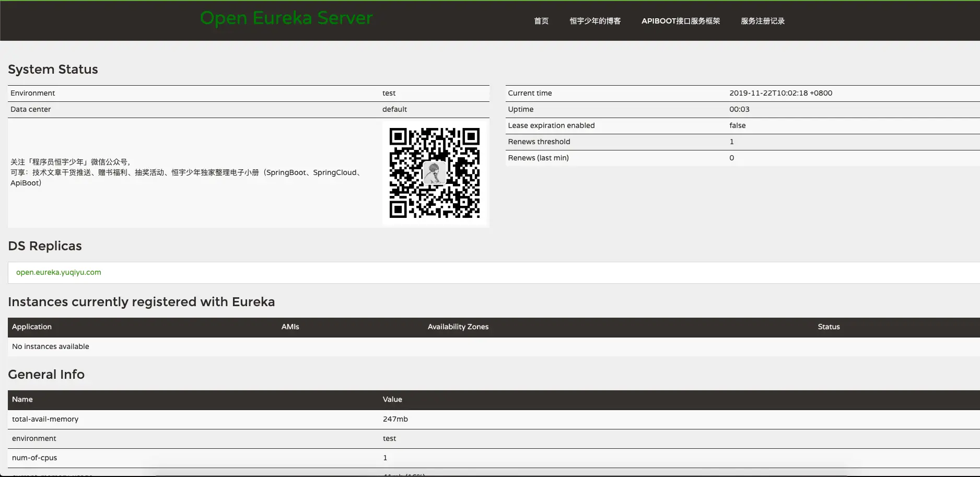Select the 'false' lease expiration value
Screen dimensions: 980x477
click(738, 125)
